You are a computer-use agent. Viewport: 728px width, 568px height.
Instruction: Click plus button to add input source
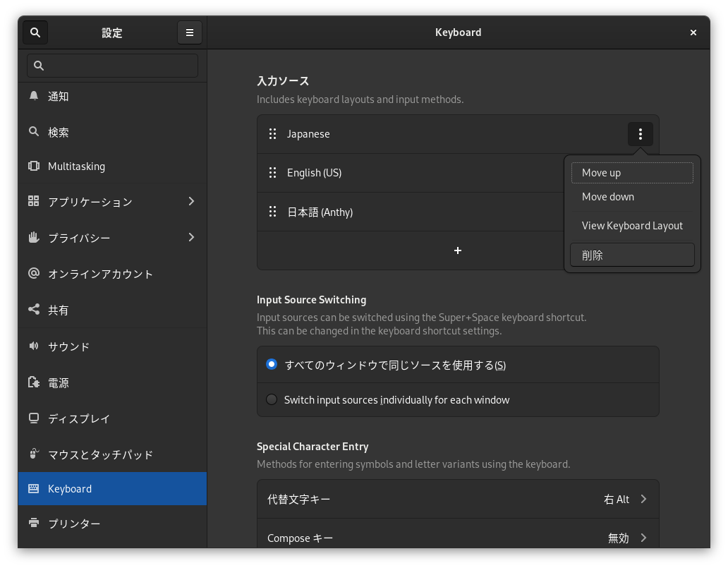pyautogui.click(x=458, y=250)
